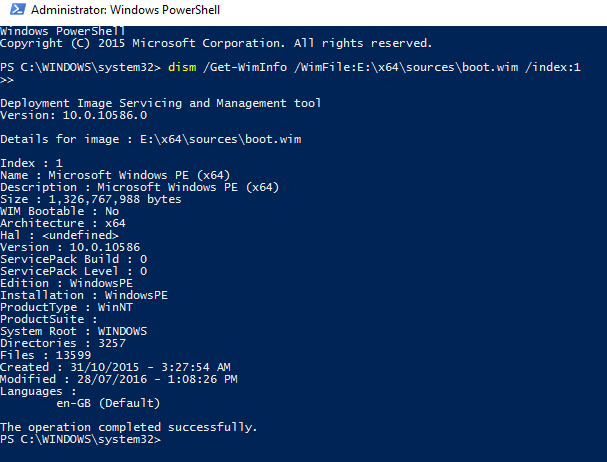The image size is (607, 462).
Task: Click the "ProductType : WinNT" line
Action: tap(67, 307)
